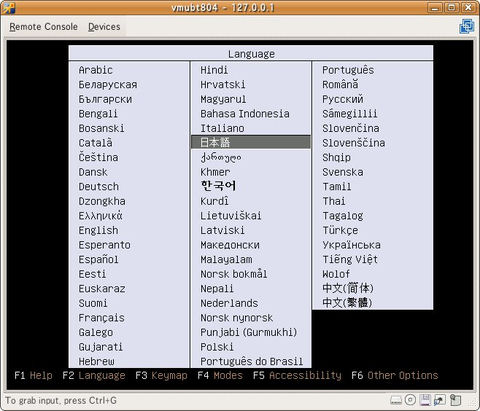
Task: Click the network adapter icon in status bar
Action: (440, 400)
